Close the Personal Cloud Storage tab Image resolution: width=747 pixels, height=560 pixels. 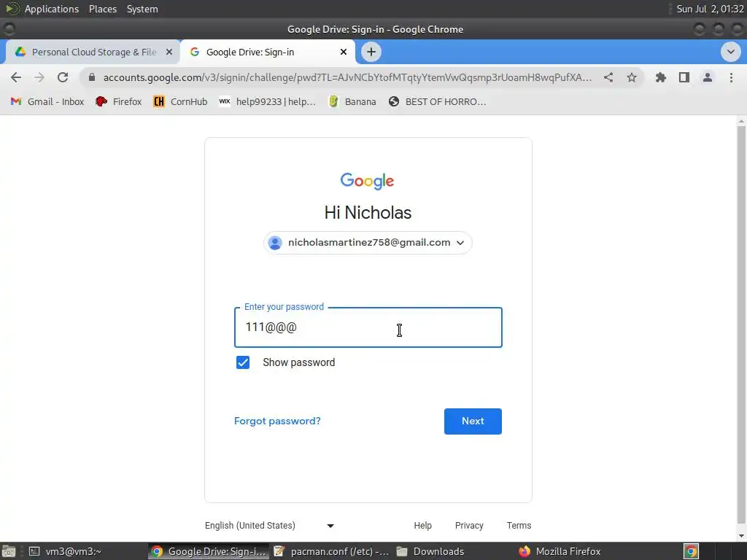(x=169, y=52)
